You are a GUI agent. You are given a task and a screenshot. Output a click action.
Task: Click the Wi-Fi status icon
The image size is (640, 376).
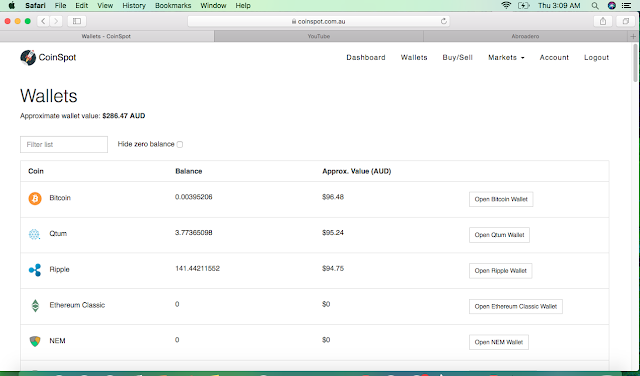[506, 6]
